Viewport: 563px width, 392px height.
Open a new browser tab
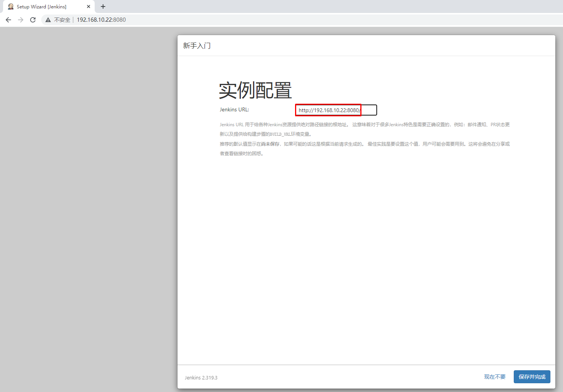[x=103, y=6]
